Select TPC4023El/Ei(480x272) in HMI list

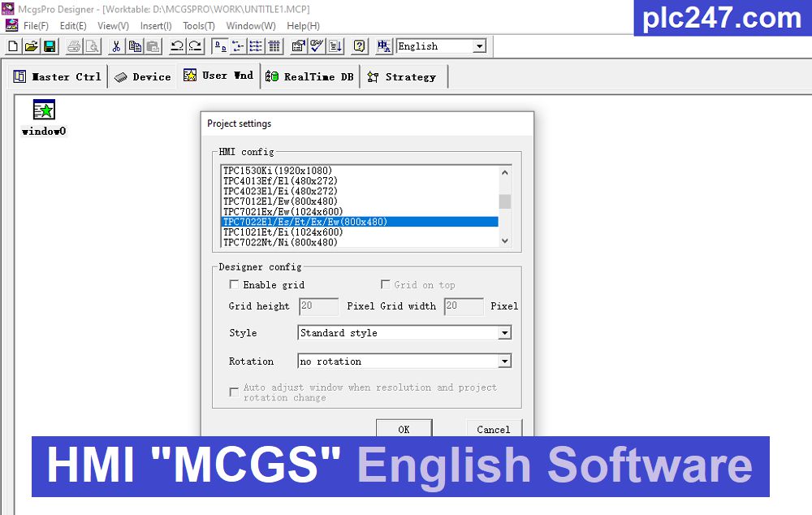(x=360, y=191)
